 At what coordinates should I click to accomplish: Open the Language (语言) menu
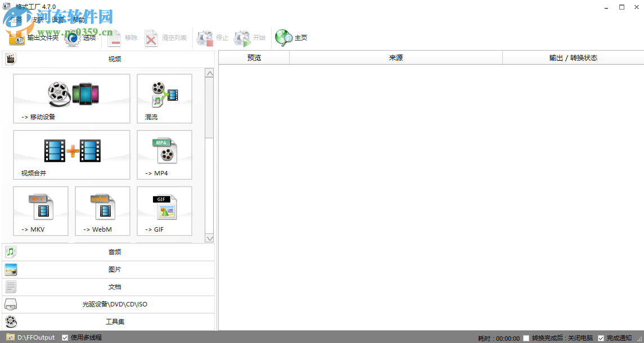click(58, 19)
